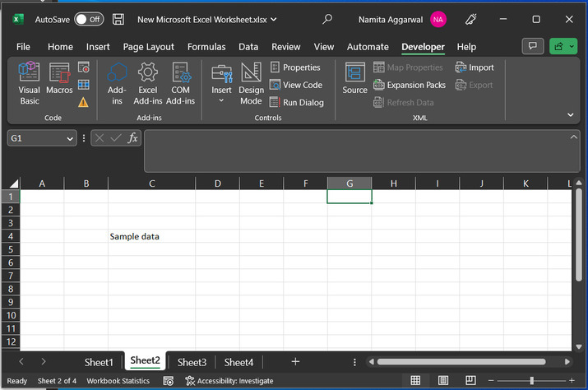The height and width of the screenshot is (390, 588).
Task: Open the Name Box dropdown
Action: tap(71, 138)
